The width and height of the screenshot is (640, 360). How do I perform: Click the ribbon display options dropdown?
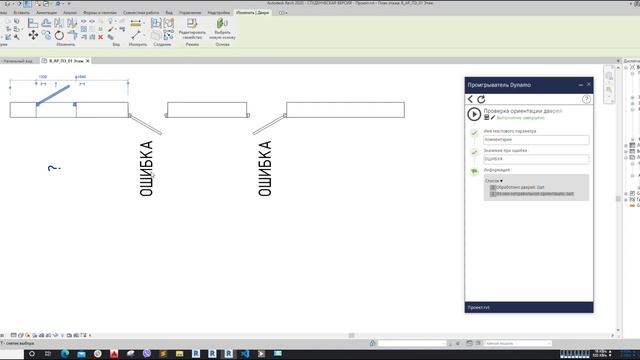point(283,13)
